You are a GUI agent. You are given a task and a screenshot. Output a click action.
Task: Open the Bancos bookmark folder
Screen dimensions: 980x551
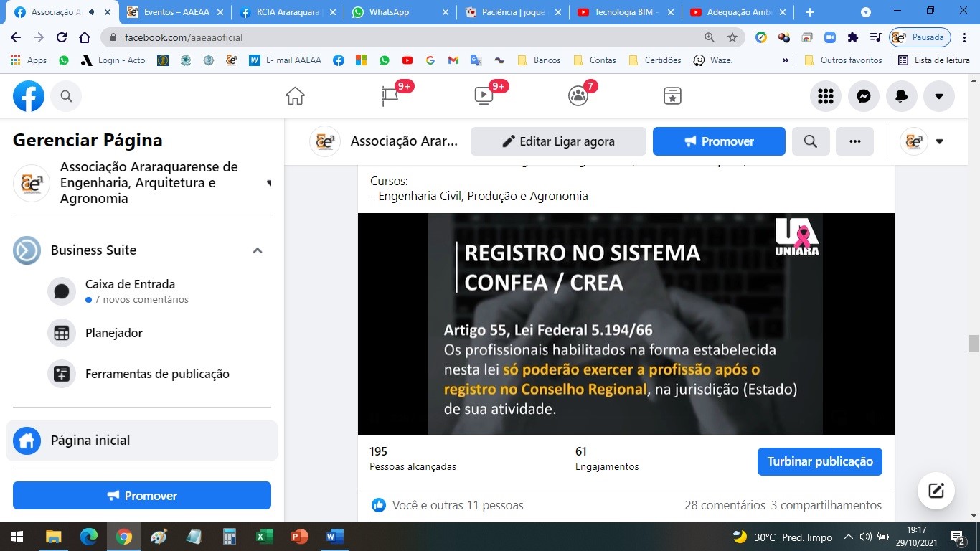pos(539,60)
